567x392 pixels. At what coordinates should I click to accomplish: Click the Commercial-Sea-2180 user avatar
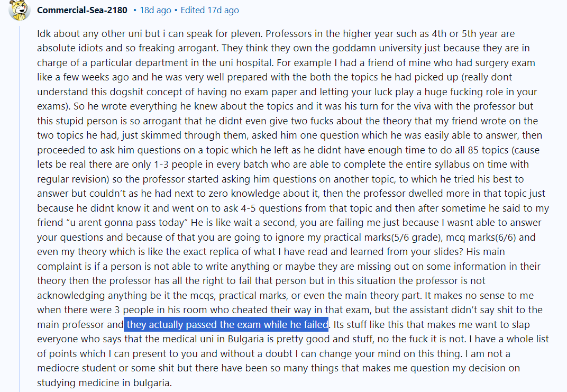click(x=20, y=11)
